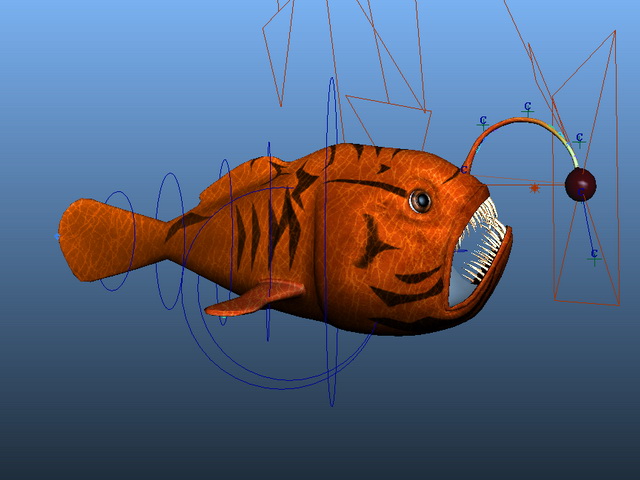Pick the C marker just above the lure ball
Screen dimensions: 640x480
tap(579, 139)
